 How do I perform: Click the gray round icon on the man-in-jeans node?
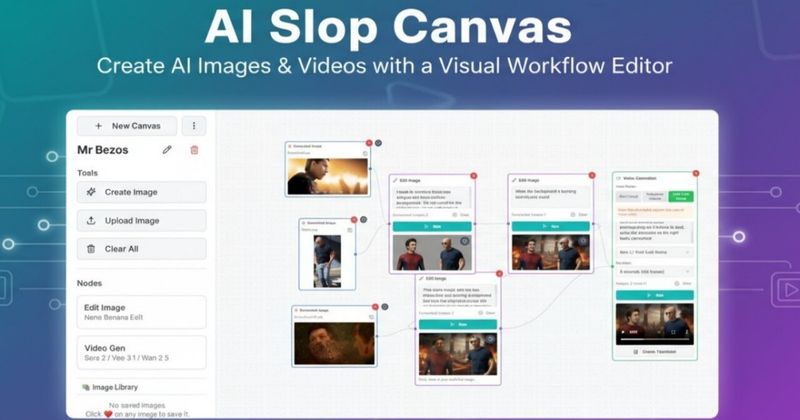(x=363, y=219)
